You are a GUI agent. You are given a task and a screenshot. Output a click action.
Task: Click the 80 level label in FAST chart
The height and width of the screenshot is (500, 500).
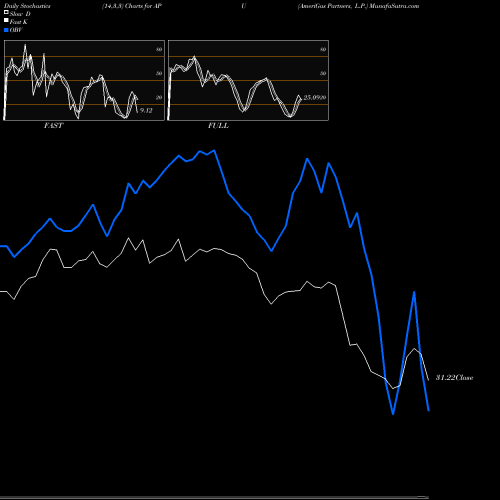[159, 50]
